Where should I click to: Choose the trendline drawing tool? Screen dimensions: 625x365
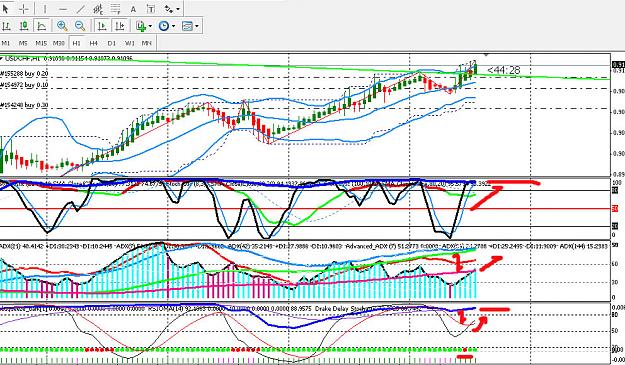coord(81,8)
